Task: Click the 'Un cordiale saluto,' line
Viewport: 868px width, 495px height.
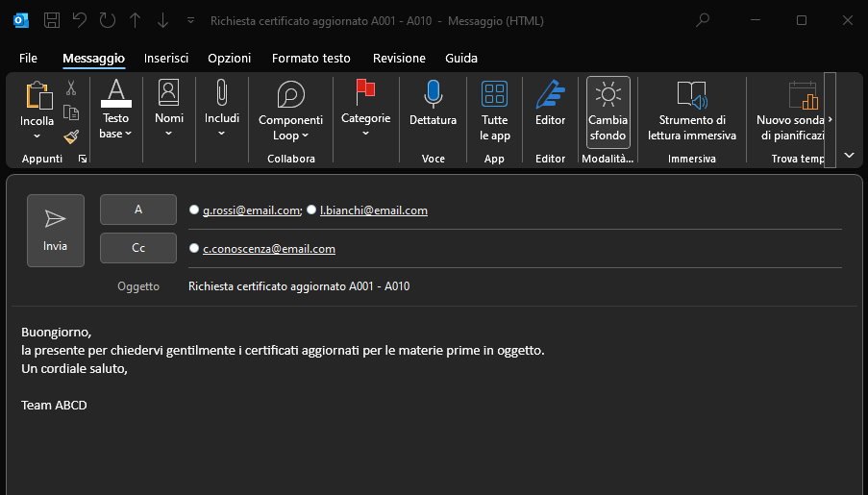Action: tap(74, 369)
